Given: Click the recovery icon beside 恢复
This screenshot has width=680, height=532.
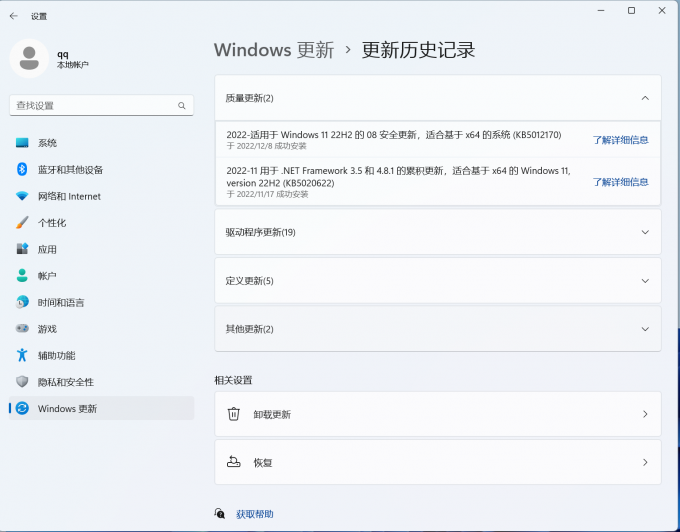Looking at the screenshot, I should [233, 462].
